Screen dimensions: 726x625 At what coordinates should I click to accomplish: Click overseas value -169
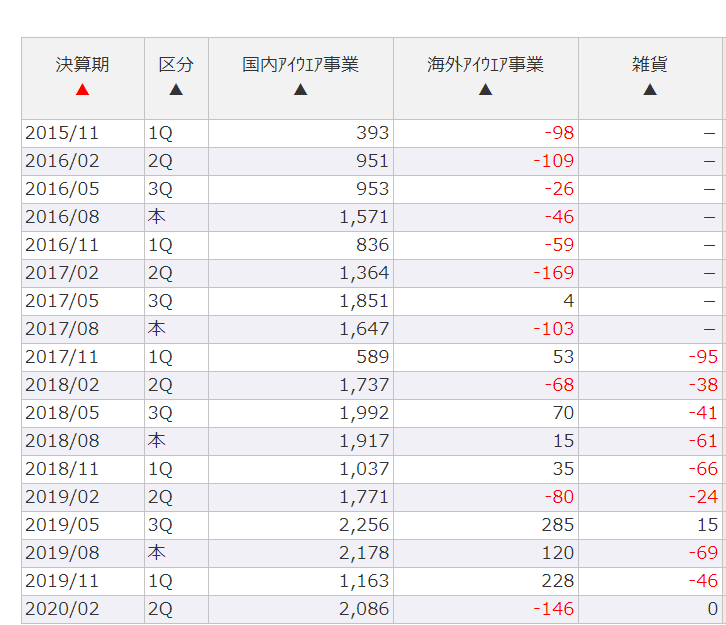click(x=554, y=273)
